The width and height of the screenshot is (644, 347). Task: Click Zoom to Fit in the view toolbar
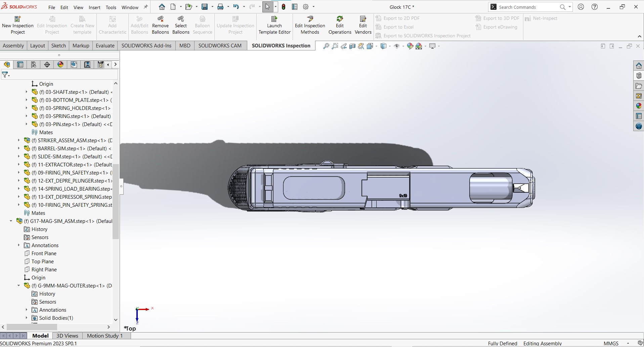tap(326, 46)
